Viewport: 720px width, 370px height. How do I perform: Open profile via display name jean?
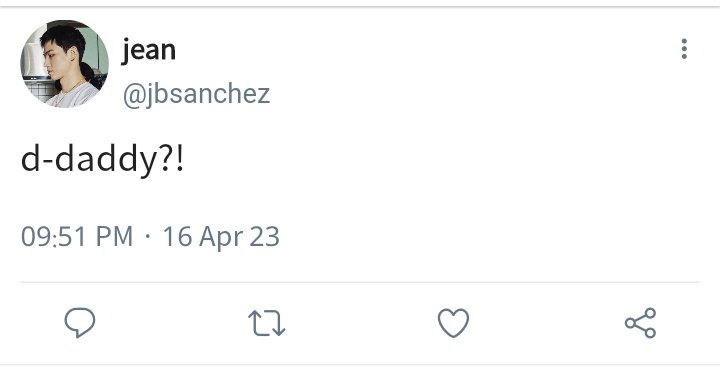[x=149, y=50]
